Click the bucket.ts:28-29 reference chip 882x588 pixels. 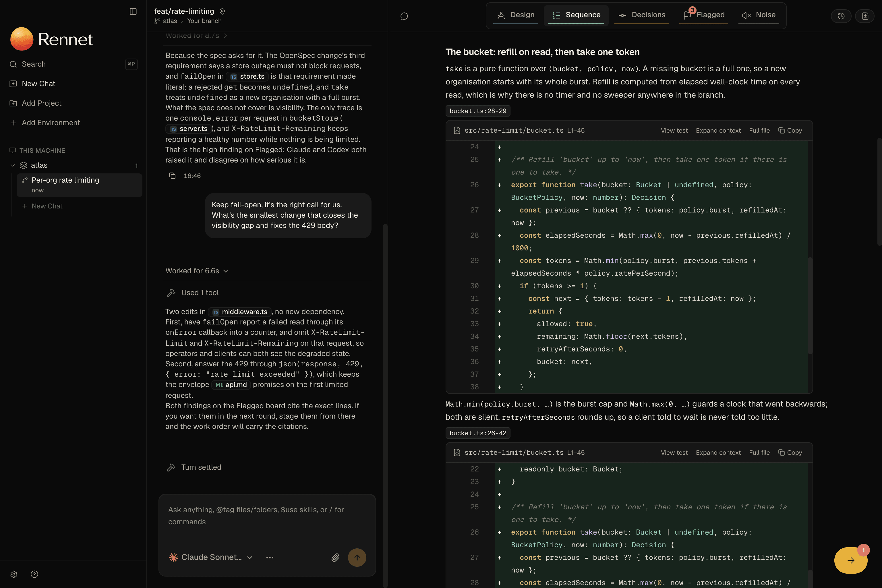point(478,111)
